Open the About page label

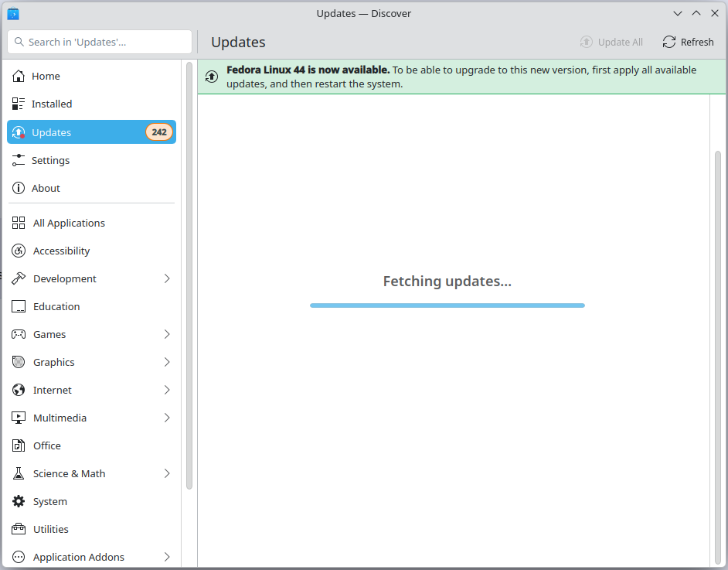46,188
